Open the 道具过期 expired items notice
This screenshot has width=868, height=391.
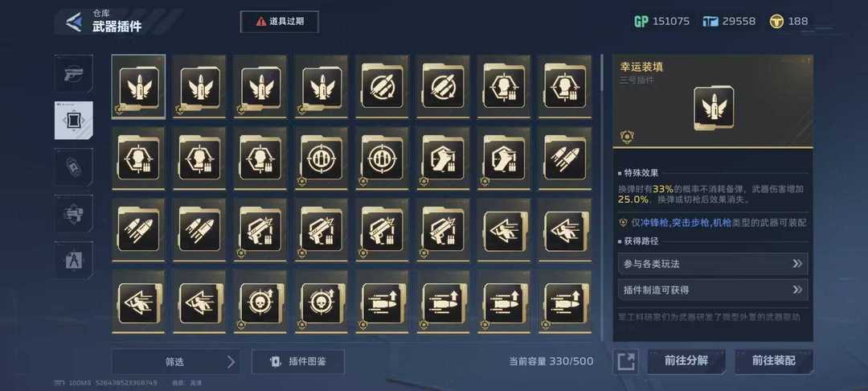[x=280, y=22]
